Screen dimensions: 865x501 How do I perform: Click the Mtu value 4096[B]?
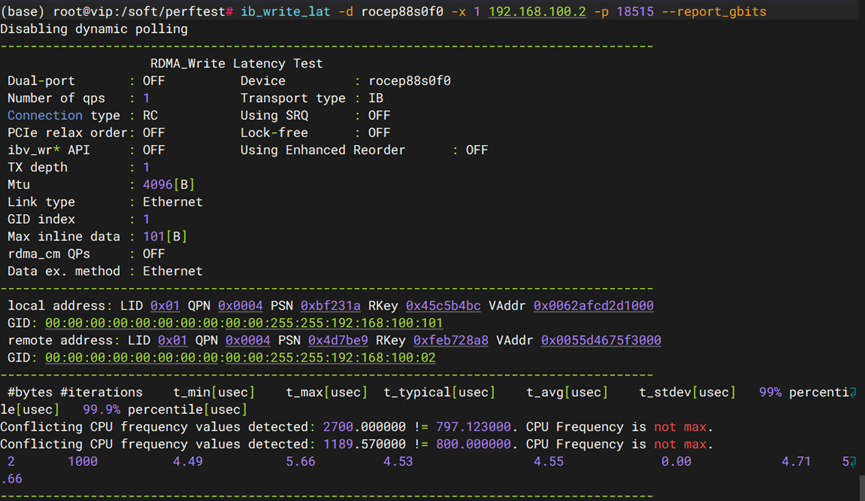pos(161,185)
